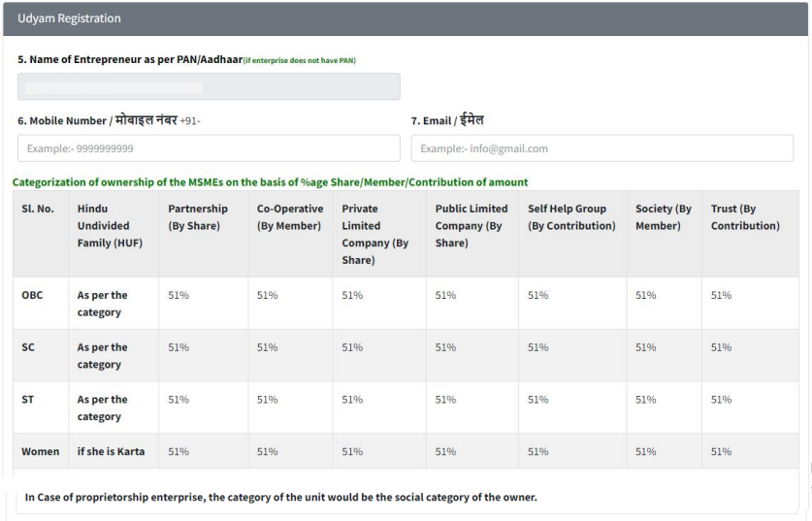
Task: Click the Partnership (By Share) column header
Action: point(197,217)
